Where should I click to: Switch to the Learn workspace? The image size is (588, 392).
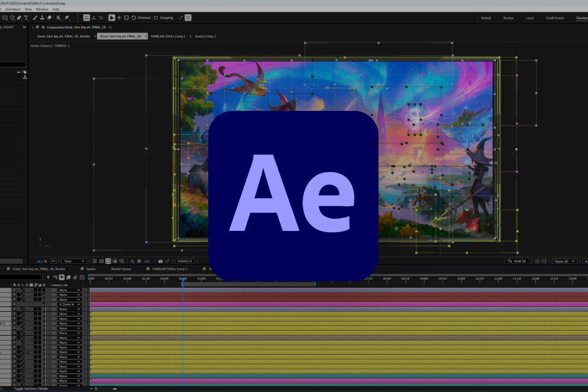530,18
